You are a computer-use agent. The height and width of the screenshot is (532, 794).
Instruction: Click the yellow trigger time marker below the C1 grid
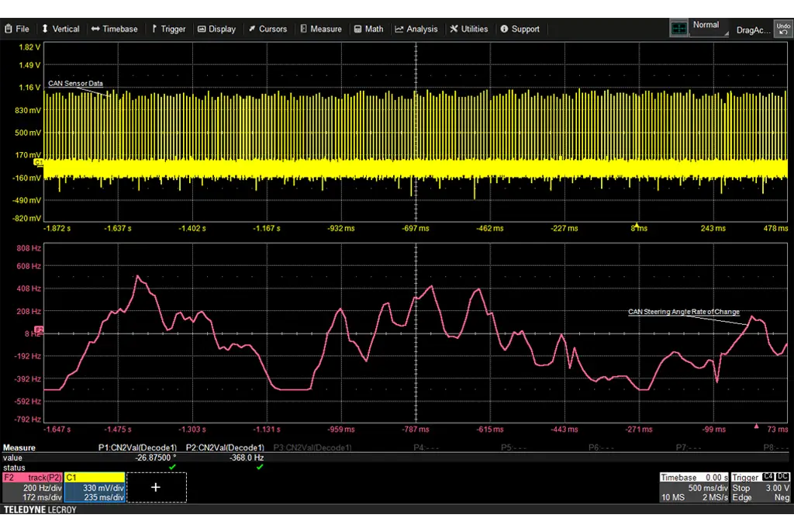coord(637,225)
